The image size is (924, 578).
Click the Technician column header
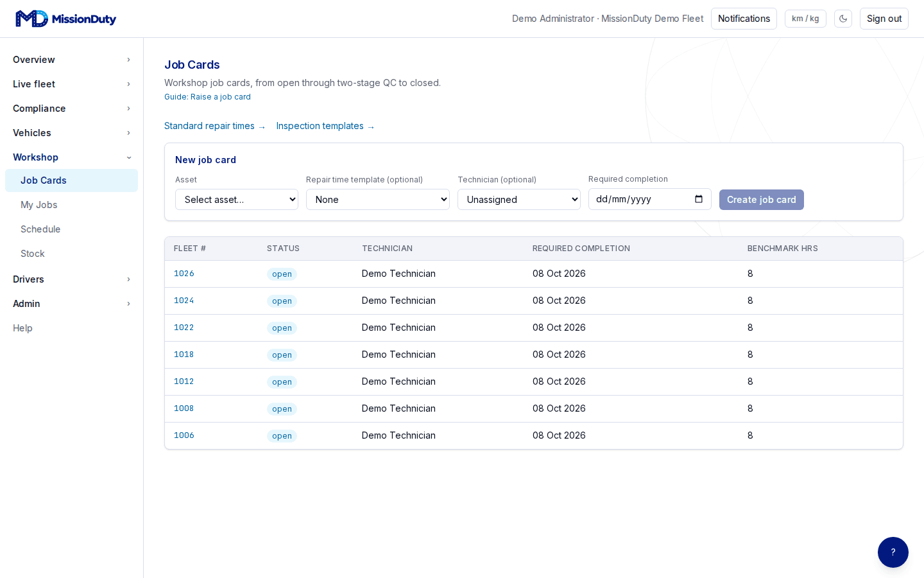388,249
